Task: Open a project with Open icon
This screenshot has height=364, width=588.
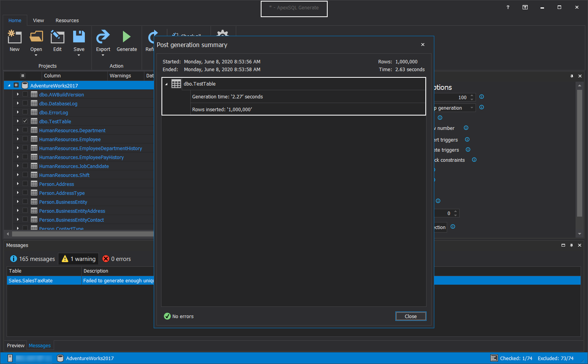Action: tap(36, 37)
